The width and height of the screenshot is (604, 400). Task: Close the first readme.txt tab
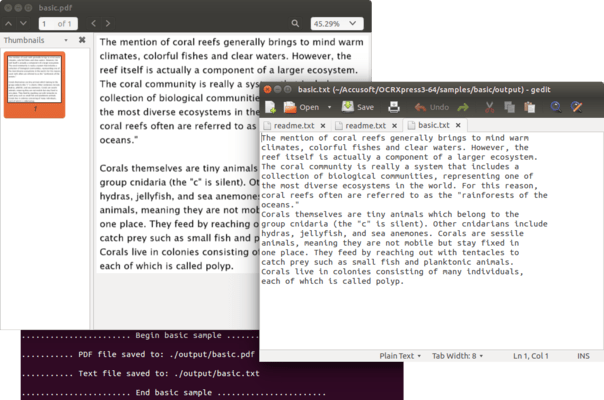coord(323,126)
